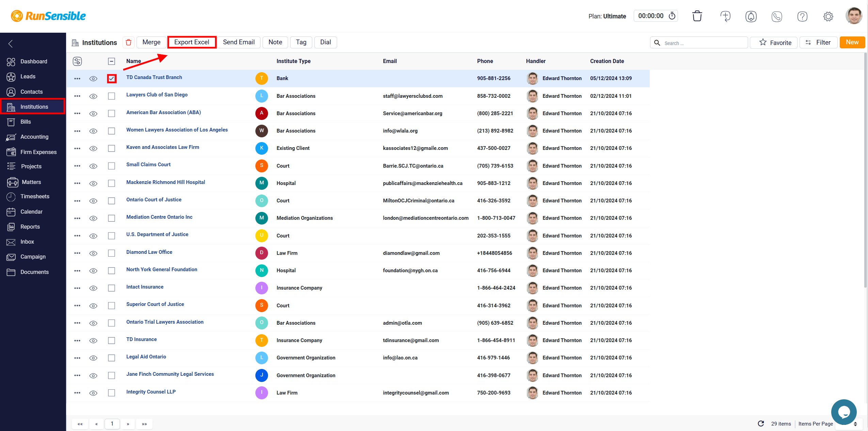This screenshot has height=431, width=868.
Task: Click the eye icon for Ontario Court of Justice
Action: click(x=93, y=201)
